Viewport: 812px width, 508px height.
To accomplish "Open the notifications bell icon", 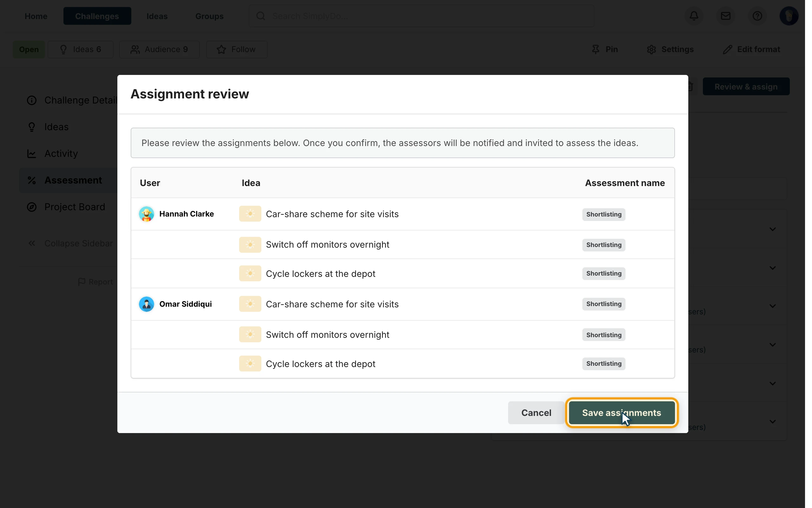I will coord(694,16).
